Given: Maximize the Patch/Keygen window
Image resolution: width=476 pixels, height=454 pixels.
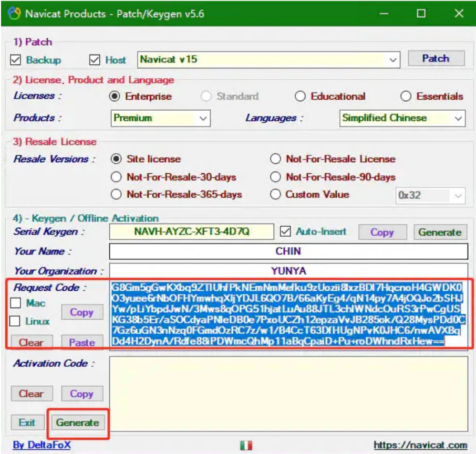Looking at the screenshot, I should pos(421,13).
